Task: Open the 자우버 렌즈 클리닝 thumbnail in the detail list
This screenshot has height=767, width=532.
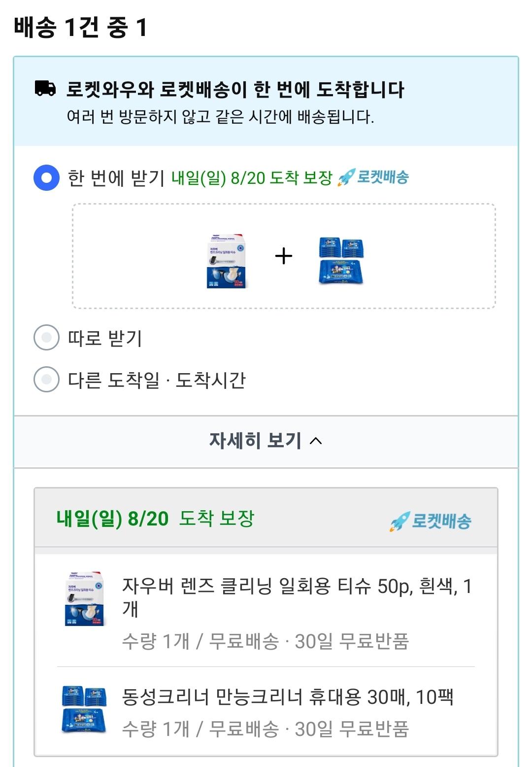Action: [x=85, y=599]
